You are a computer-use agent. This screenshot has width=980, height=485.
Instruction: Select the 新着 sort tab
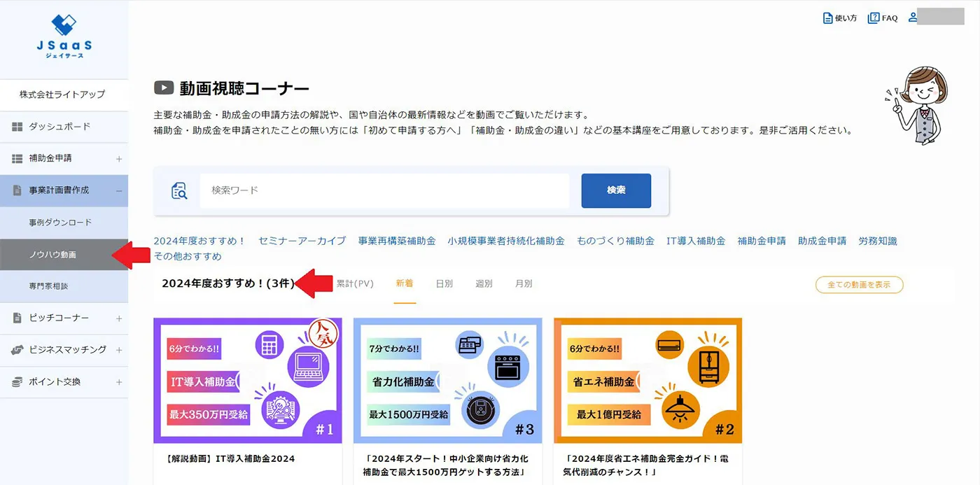405,283
